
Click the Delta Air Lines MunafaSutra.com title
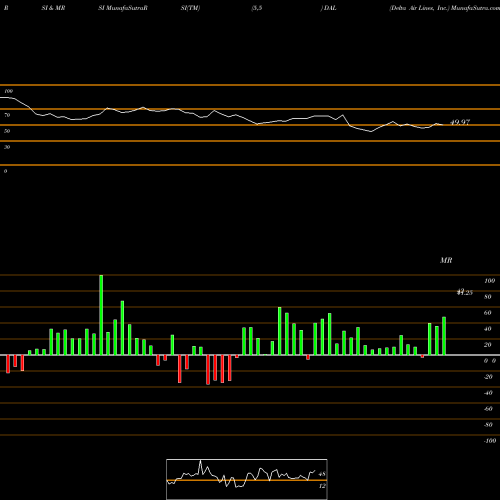(444, 8)
